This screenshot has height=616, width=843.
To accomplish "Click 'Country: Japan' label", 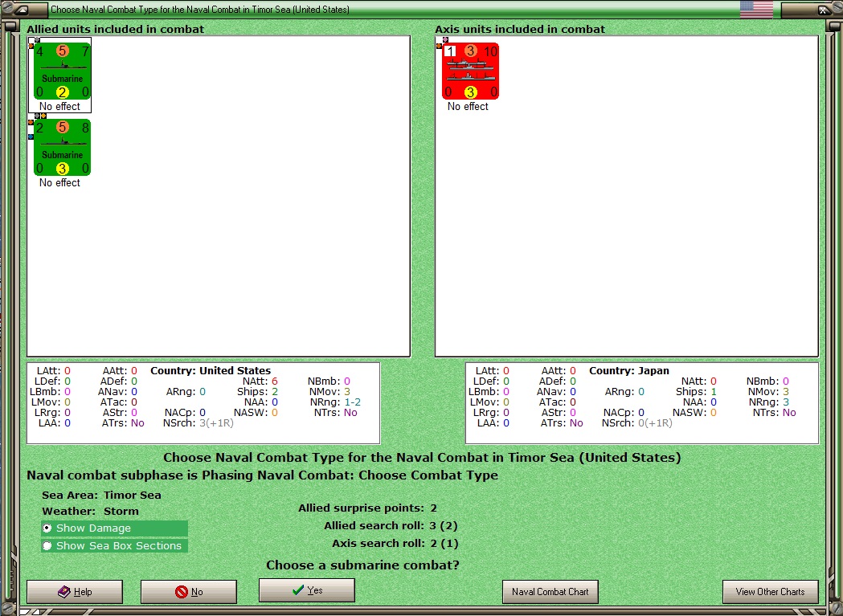I will click(x=629, y=370).
